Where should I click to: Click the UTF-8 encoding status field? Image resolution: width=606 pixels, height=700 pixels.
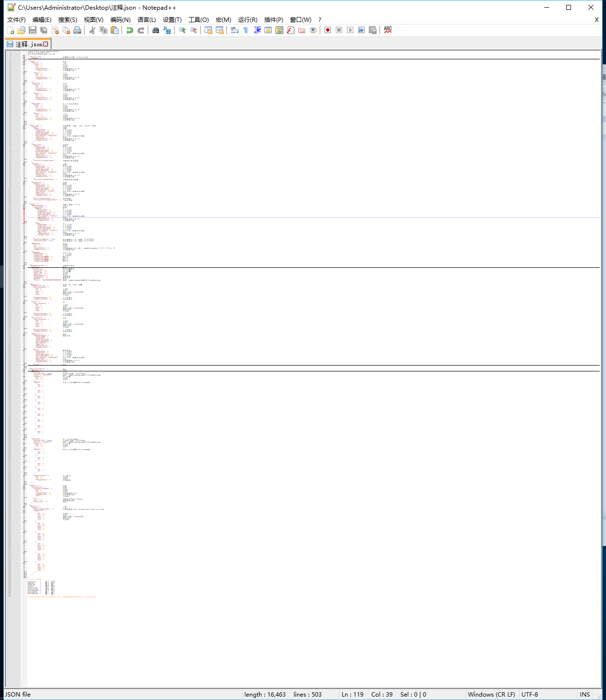point(530,694)
